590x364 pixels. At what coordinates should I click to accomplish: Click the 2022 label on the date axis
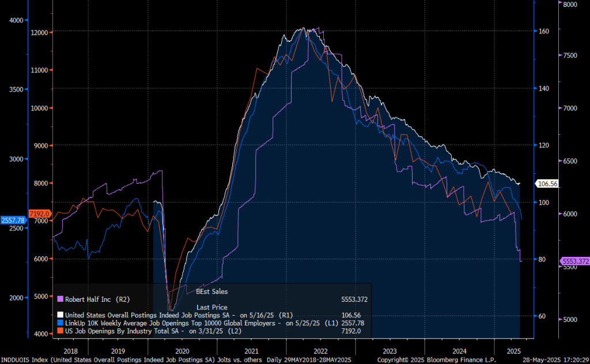coord(321,350)
